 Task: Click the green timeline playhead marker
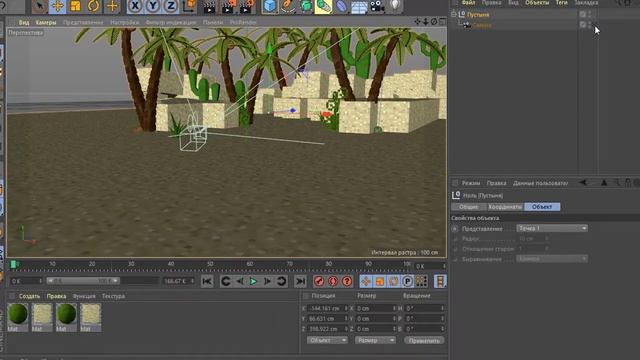coord(13,264)
